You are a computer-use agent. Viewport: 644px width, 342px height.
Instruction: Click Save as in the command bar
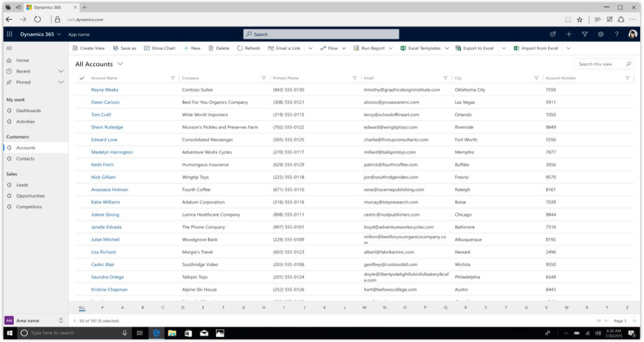point(125,48)
